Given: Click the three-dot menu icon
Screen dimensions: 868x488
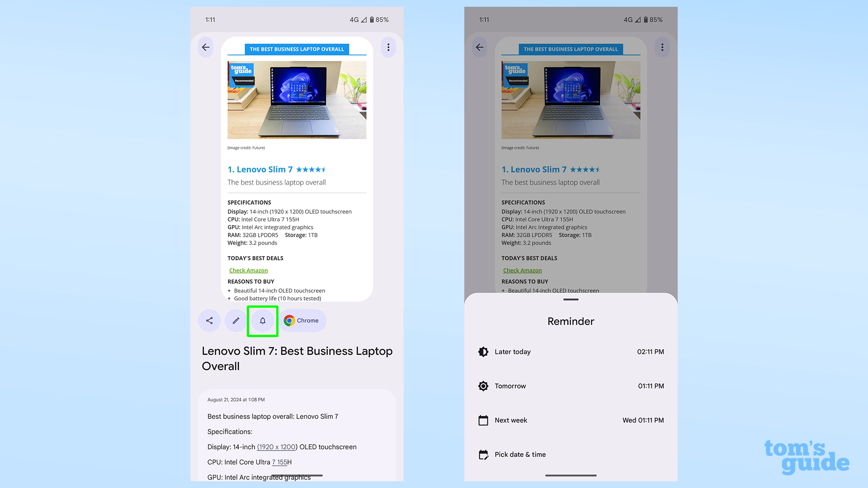Looking at the screenshot, I should point(388,47).
